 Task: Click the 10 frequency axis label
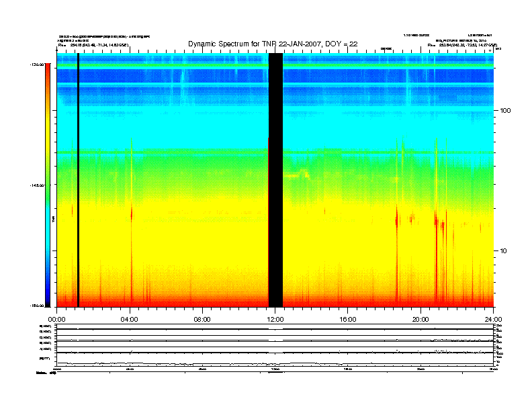pyautogui.click(x=503, y=251)
